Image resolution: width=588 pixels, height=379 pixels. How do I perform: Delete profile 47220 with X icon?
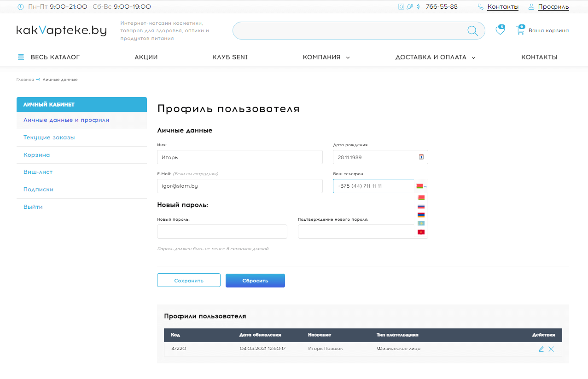coord(551,349)
